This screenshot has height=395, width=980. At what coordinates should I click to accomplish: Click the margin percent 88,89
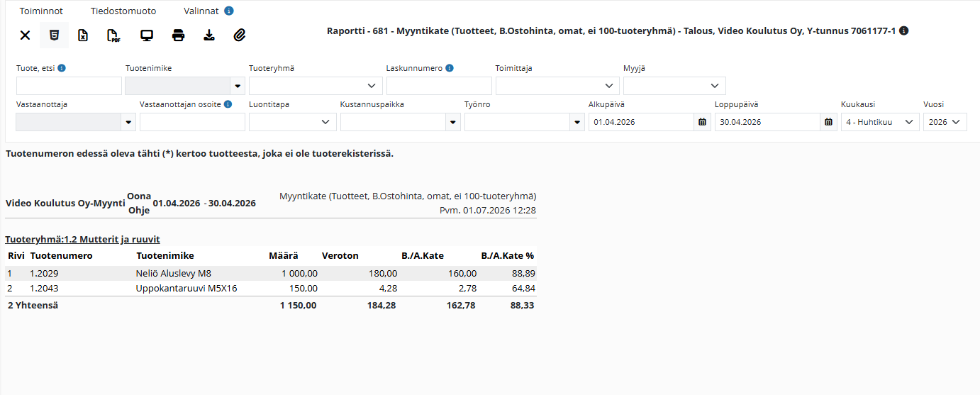click(522, 273)
